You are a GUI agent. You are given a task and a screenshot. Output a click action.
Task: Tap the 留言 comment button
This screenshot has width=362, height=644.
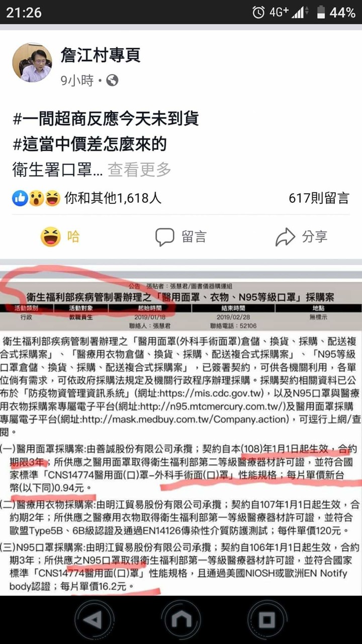(x=180, y=236)
